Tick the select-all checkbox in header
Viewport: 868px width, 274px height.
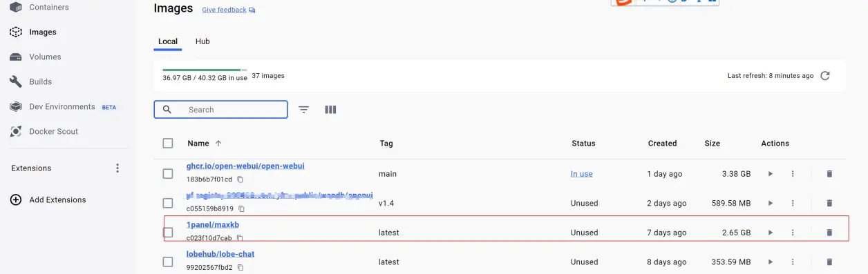[168, 144]
